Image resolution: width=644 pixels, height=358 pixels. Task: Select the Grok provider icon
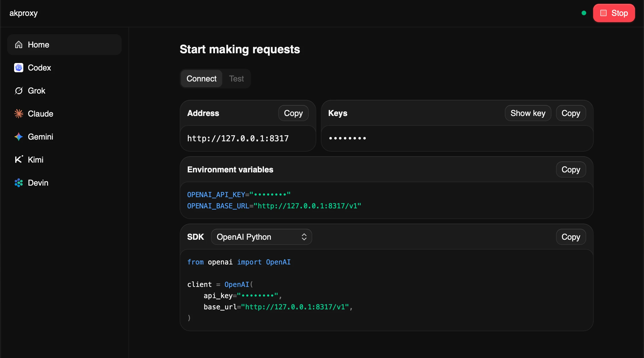pos(19,91)
